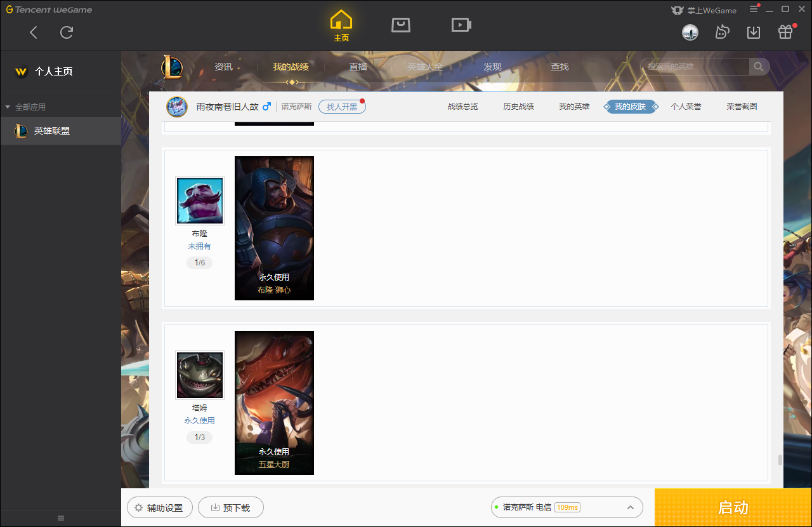Switch to 我的英雄 sub-tab
The height and width of the screenshot is (527, 812).
[x=574, y=107]
